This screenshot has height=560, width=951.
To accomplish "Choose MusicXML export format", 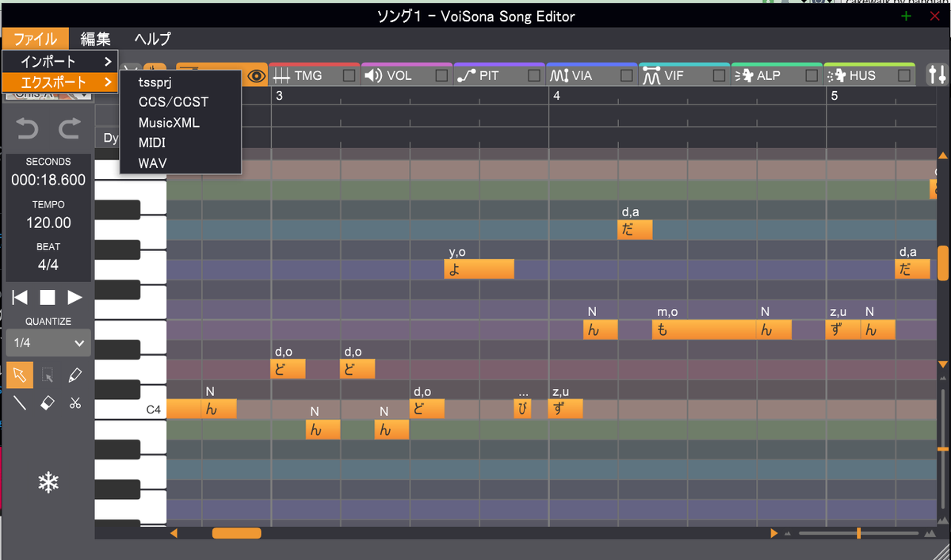I will tap(180, 123).
